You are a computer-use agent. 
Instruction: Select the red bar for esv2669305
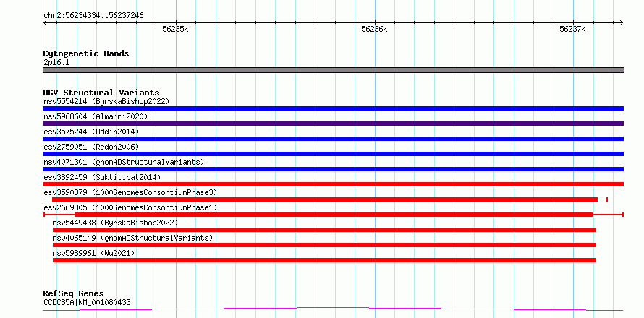(x=334, y=215)
